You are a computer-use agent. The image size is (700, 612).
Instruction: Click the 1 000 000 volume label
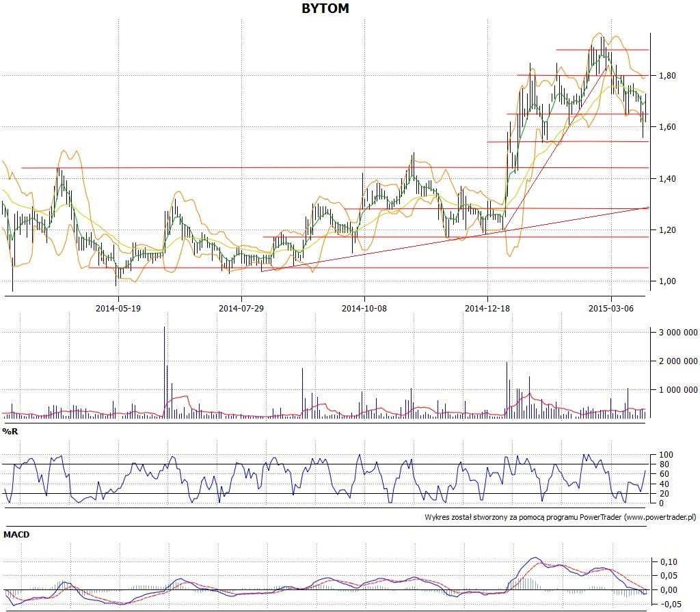point(678,390)
